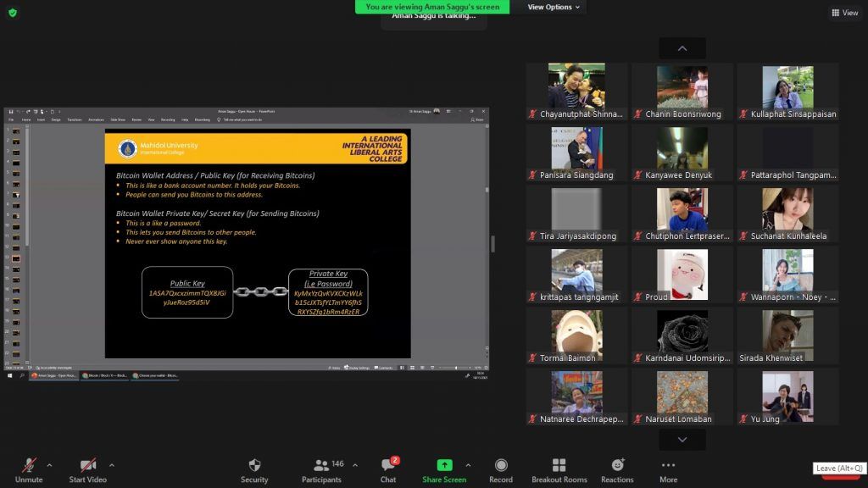This screenshot has height=488, width=868.
Task: Change layout with the View button
Action: (845, 13)
